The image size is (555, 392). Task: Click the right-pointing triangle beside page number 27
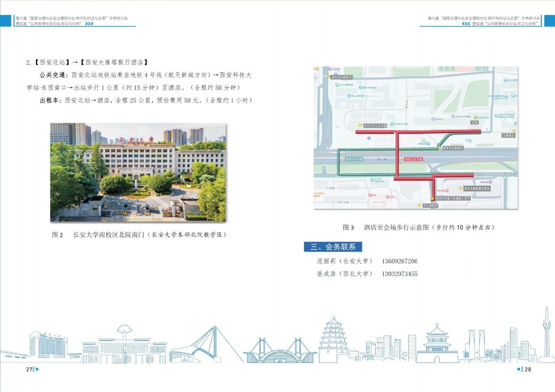pos(37,369)
